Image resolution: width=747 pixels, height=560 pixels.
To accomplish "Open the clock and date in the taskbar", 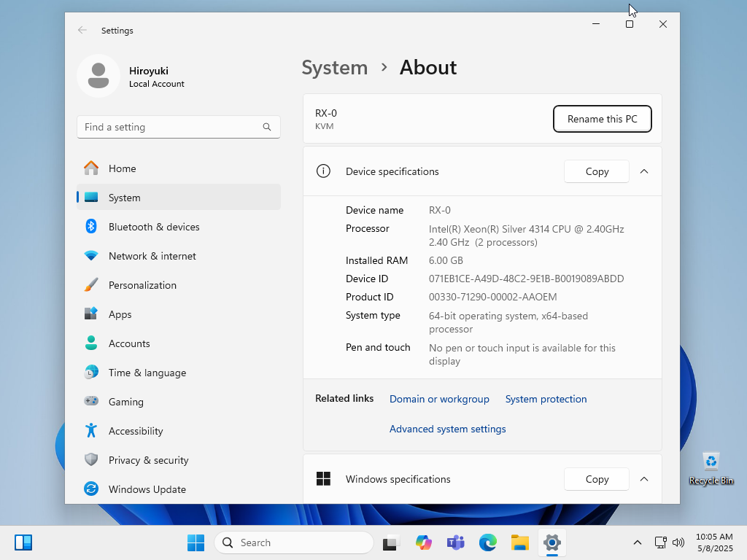I will [714, 542].
